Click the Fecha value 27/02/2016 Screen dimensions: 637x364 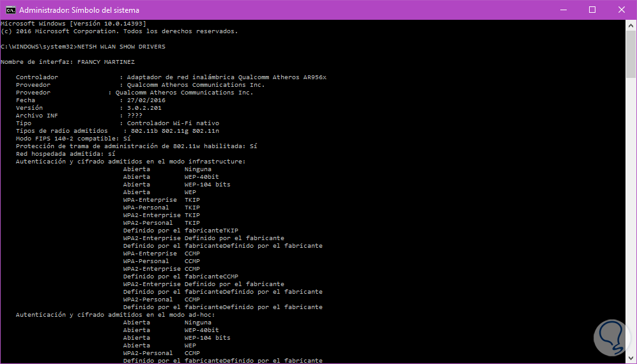(146, 100)
